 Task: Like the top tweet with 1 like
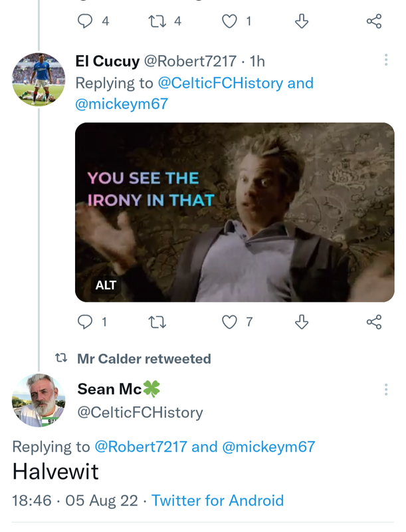229,21
